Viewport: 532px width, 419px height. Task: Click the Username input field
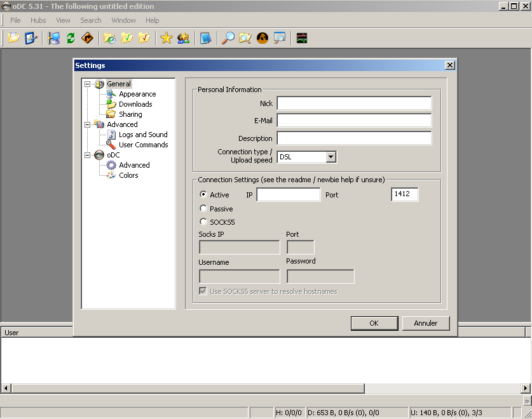click(x=239, y=276)
